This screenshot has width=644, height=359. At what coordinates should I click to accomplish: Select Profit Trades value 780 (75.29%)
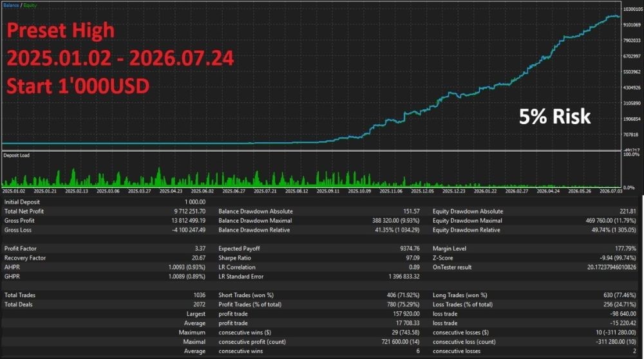403,305
